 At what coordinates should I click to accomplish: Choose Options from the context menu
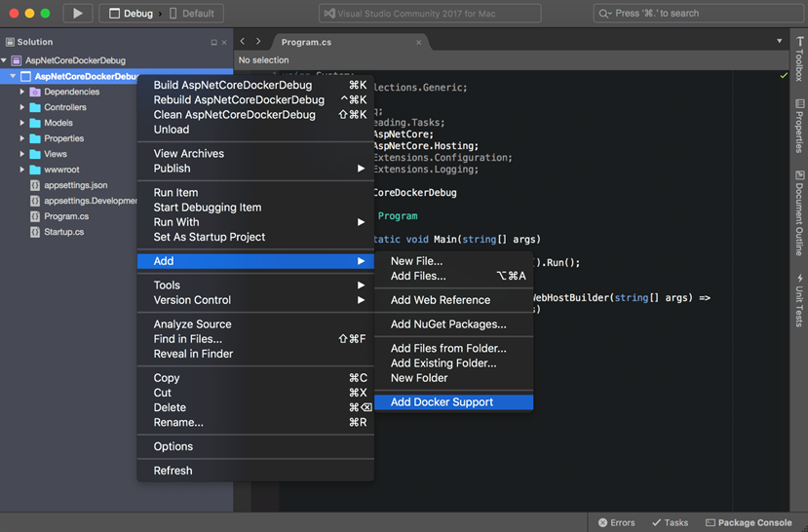pyautogui.click(x=255, y=446)
